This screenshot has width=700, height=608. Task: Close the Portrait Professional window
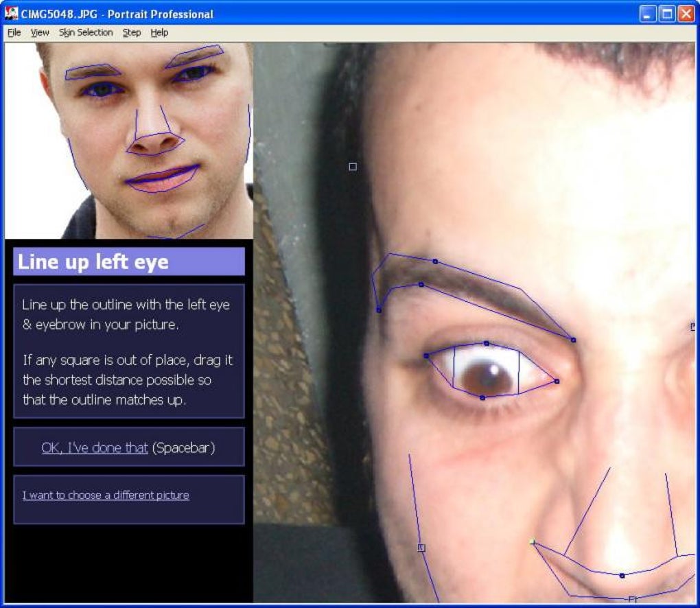(686, 14)
